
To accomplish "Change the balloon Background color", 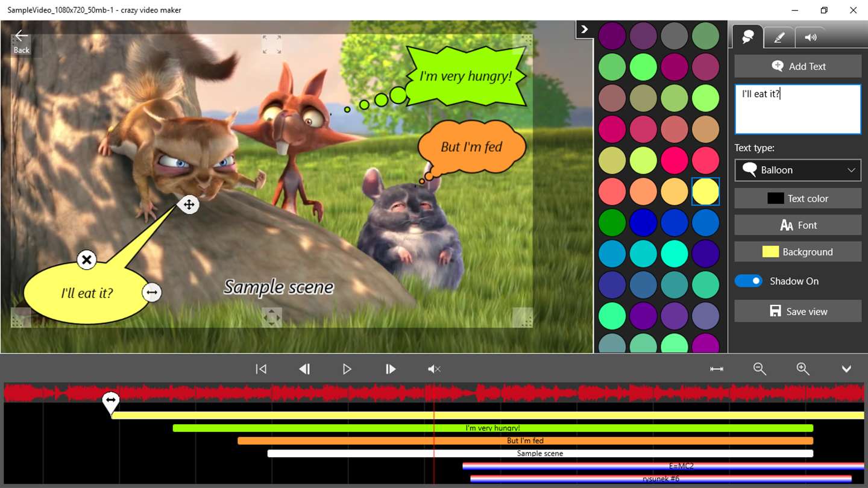I will tap(797, 252).
